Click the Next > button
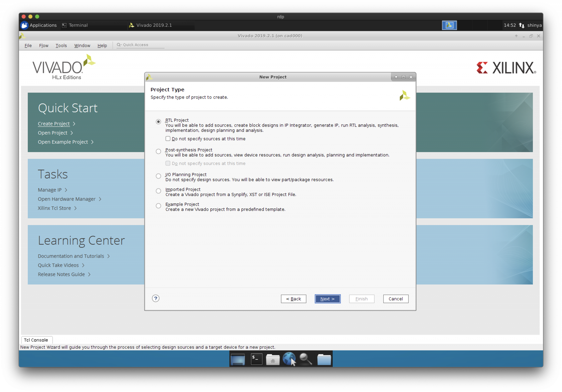 pyautogui.click(x=327, y=299)
